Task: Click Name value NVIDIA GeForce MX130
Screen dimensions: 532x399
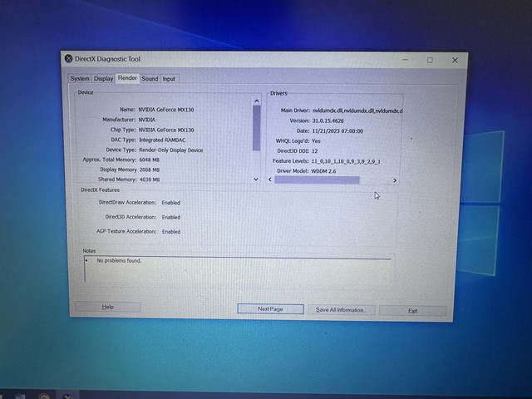Action: tap(166, 110)
